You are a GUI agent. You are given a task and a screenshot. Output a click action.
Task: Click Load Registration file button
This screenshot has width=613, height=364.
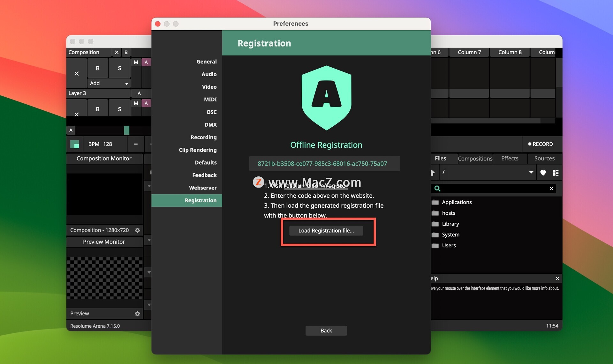tap(326, 231)
